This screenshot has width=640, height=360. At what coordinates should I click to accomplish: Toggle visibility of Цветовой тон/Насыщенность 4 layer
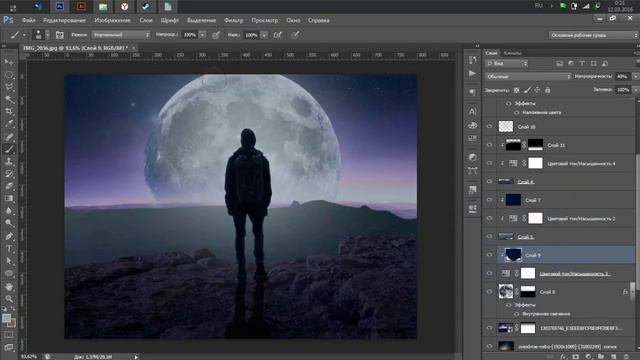pos(489,163)
